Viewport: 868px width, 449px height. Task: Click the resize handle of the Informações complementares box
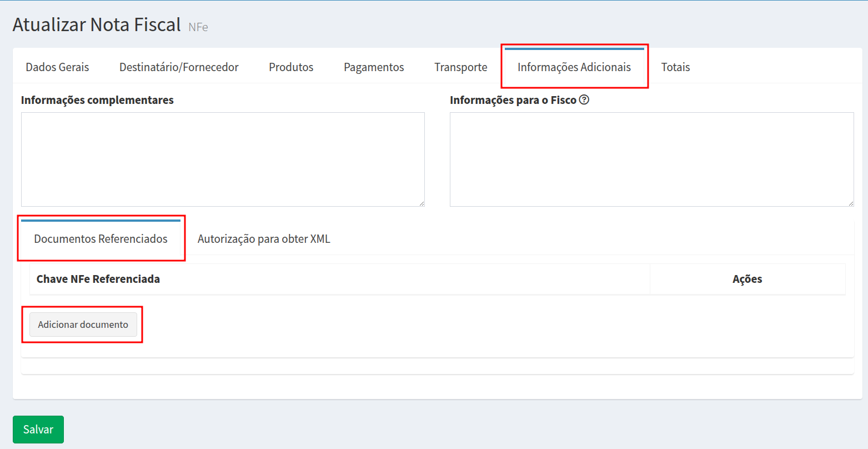tap(422, 203)
